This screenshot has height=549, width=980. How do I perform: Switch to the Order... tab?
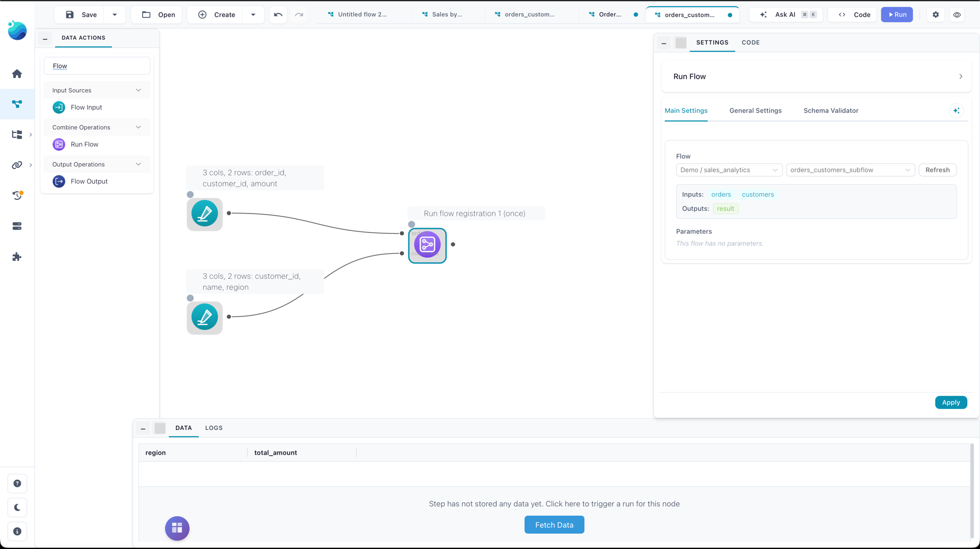(610, 15)
